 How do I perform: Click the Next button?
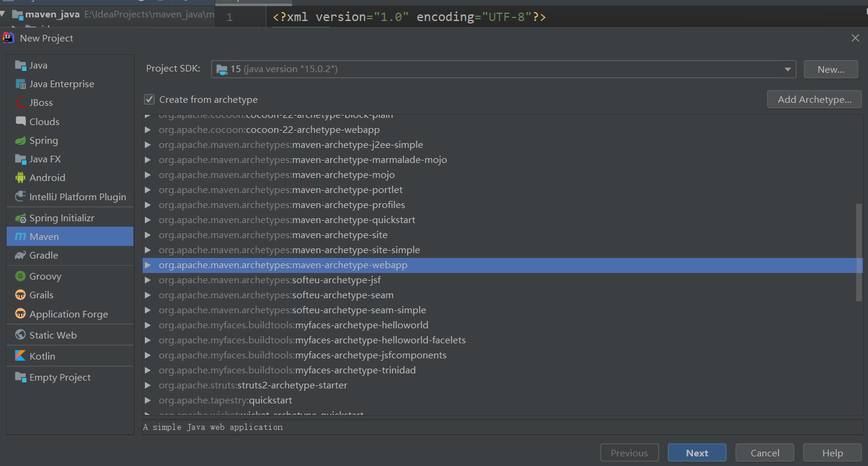point(697,453)
